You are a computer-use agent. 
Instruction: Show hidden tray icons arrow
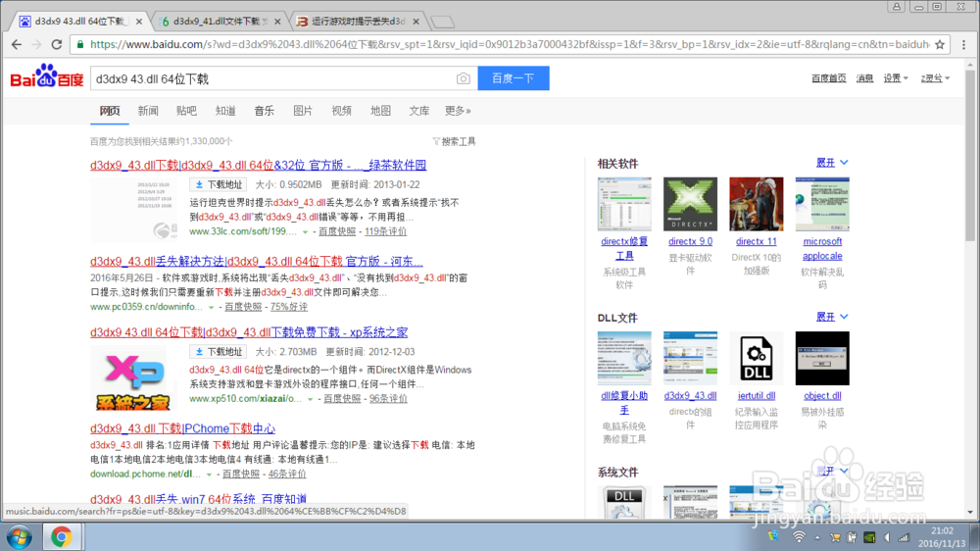[817, 538]
